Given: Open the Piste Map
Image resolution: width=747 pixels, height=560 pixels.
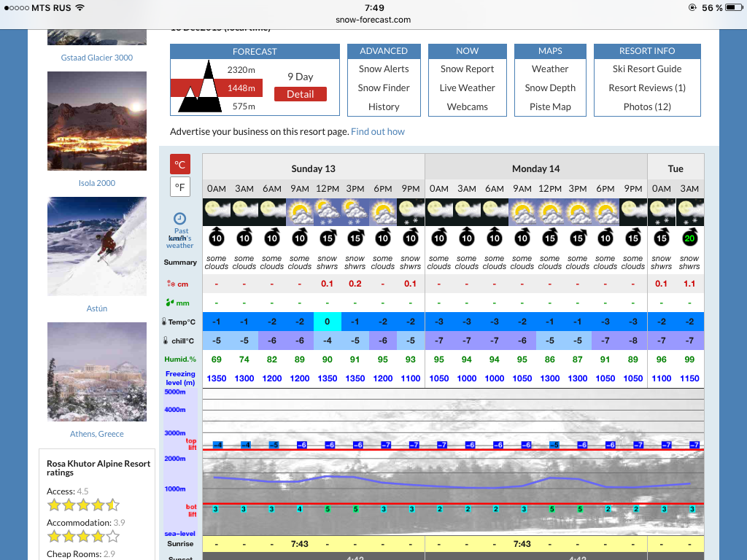Looking at the screenshot, I should [x=550, y=106].
